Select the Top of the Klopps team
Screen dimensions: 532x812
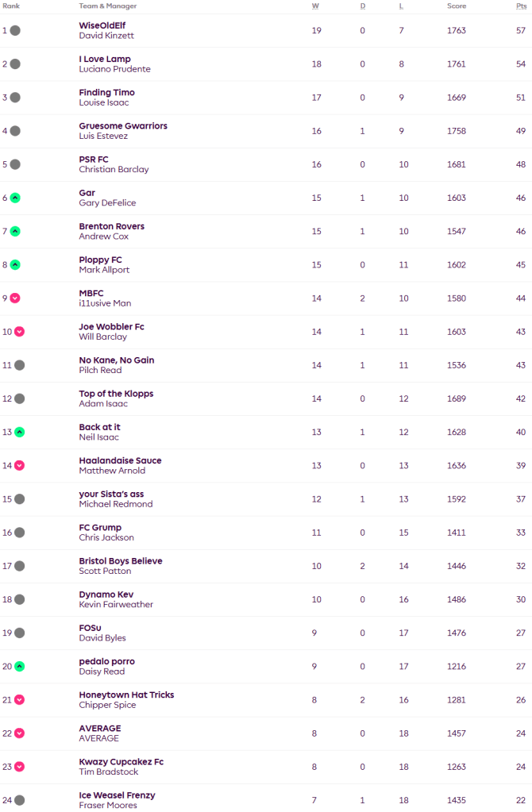pyautogui.click(x=116, y=394)
